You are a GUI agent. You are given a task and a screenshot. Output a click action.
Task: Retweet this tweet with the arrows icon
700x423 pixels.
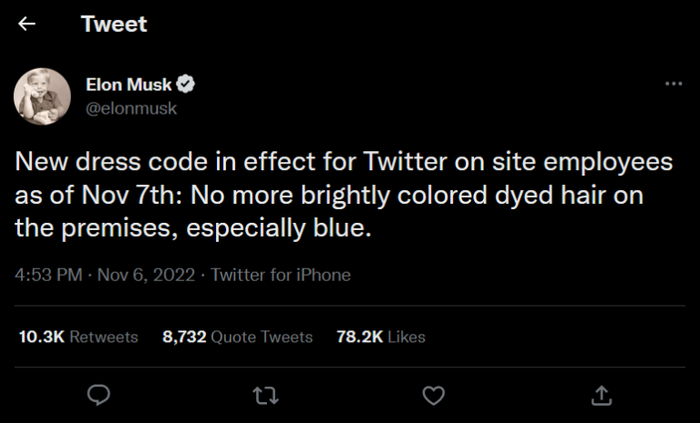click(x=266, y=395)
